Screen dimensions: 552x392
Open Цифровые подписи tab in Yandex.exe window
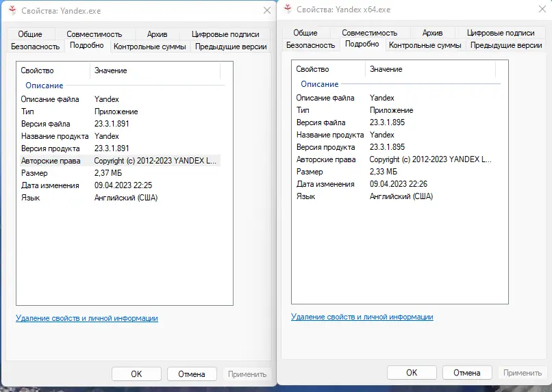225,34
